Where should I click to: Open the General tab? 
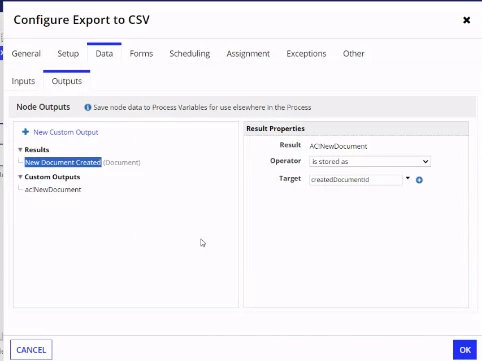click(26, 54)
